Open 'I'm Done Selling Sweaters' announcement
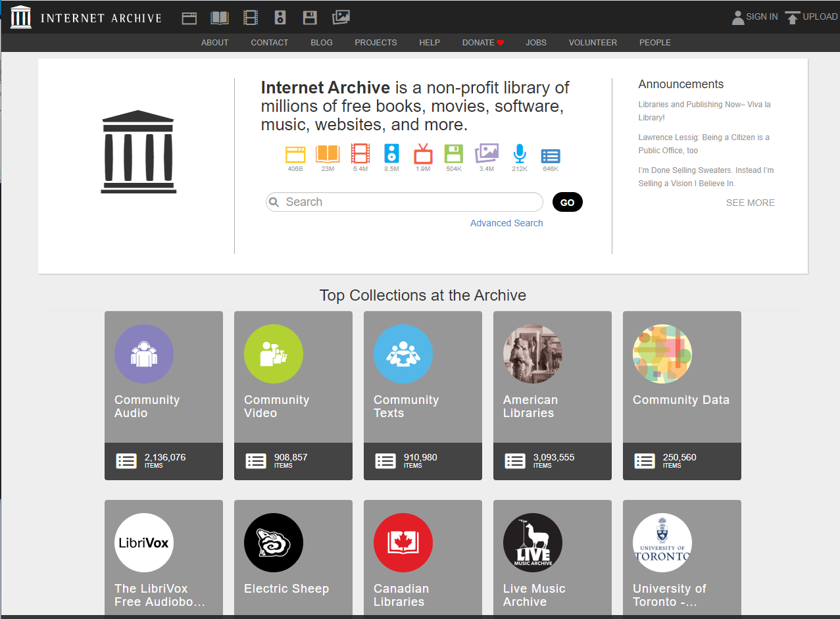840x619 pixels. [x=706, y=177]
